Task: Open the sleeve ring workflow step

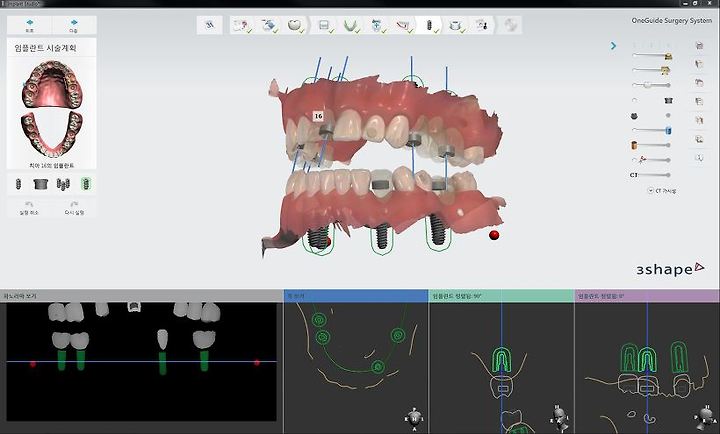Action: point(455,25)
